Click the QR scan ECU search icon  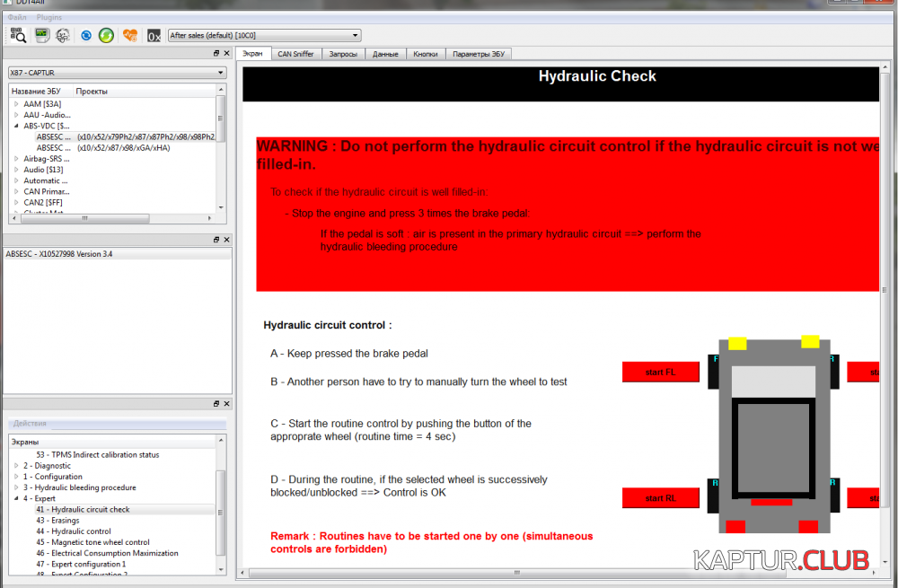click(18, 36)
